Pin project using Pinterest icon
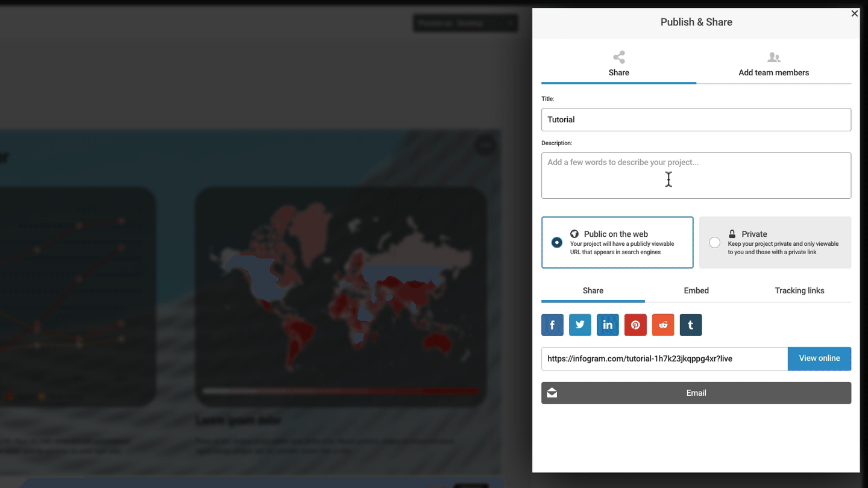Image resolution: width=868 pixels, height=488 pixels. 635,325
